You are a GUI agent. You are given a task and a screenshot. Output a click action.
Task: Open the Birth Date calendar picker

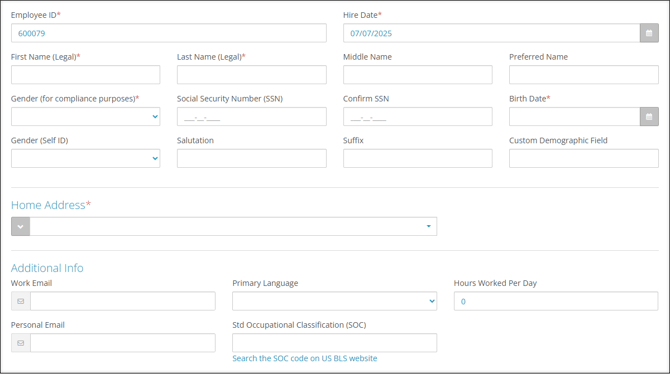coord(649,117)
